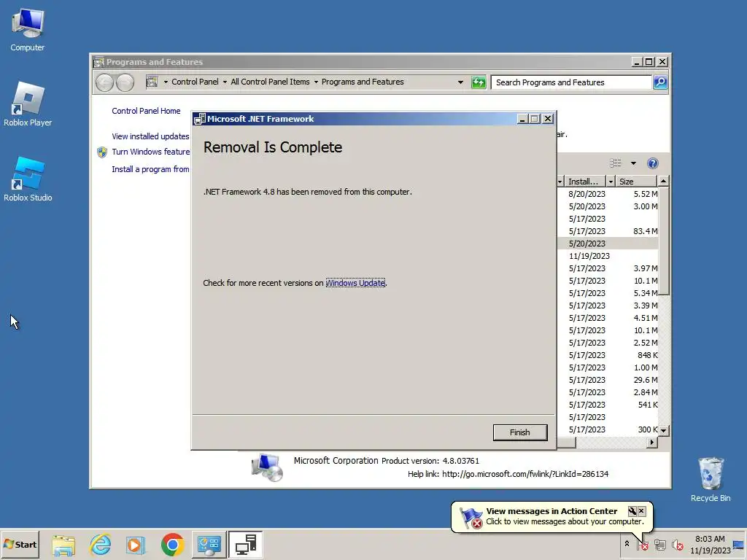Close the Microsoft .NET Framework dialog
Screen dimensions: 747x560
pyautogui.click(x=548, y=119)
